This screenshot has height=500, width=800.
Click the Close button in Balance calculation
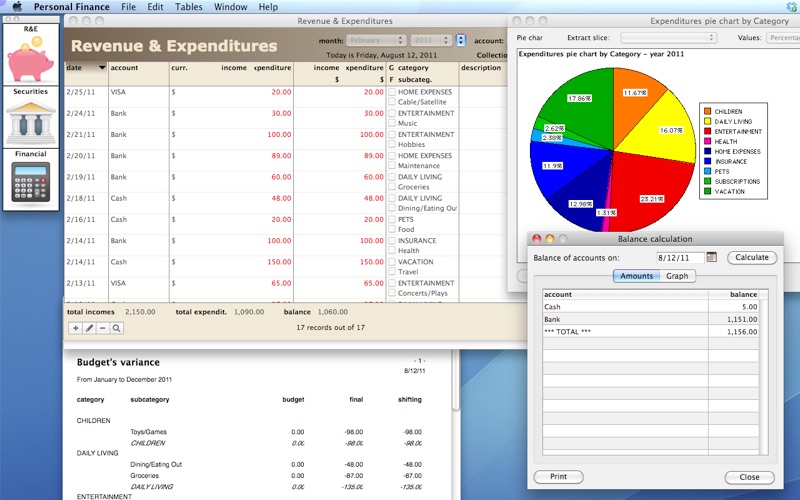pos(749,477)
